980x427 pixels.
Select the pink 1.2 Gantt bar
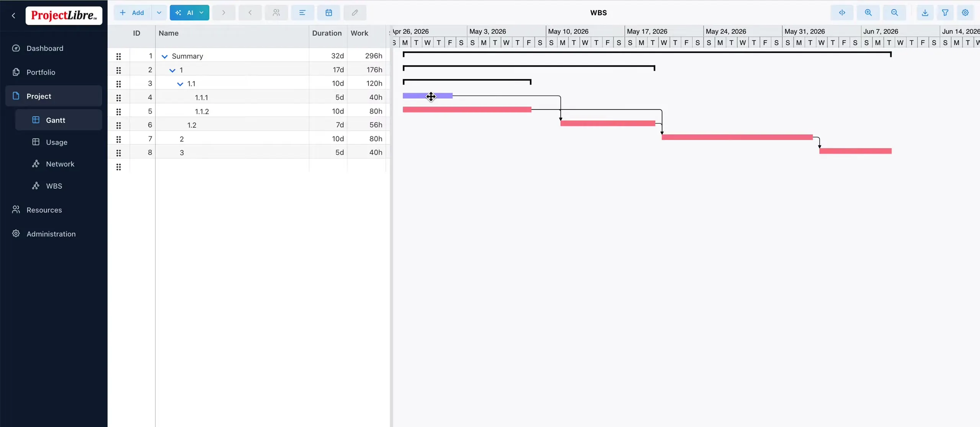(608, 123)
